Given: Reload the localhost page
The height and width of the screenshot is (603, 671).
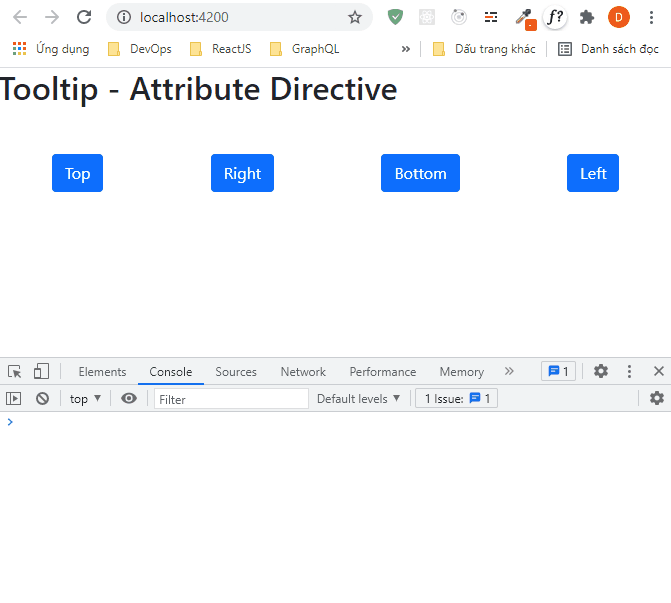Looking at the screenshot, I should (84, 17).
